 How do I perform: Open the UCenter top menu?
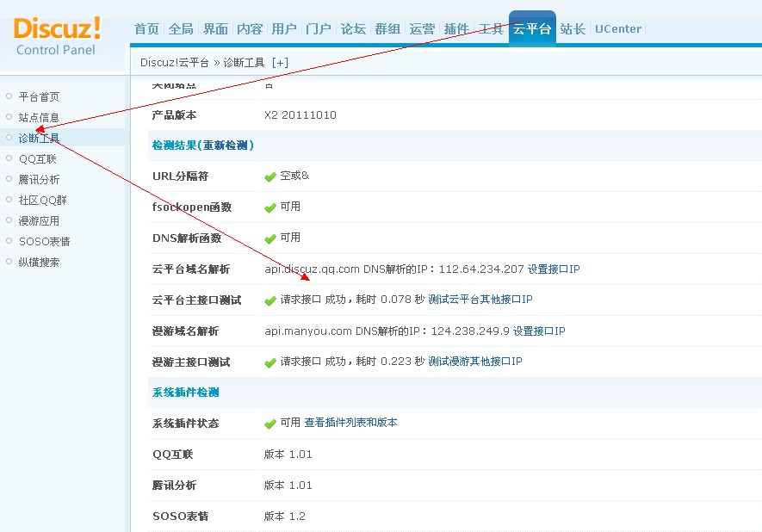(x=618, y=29)
